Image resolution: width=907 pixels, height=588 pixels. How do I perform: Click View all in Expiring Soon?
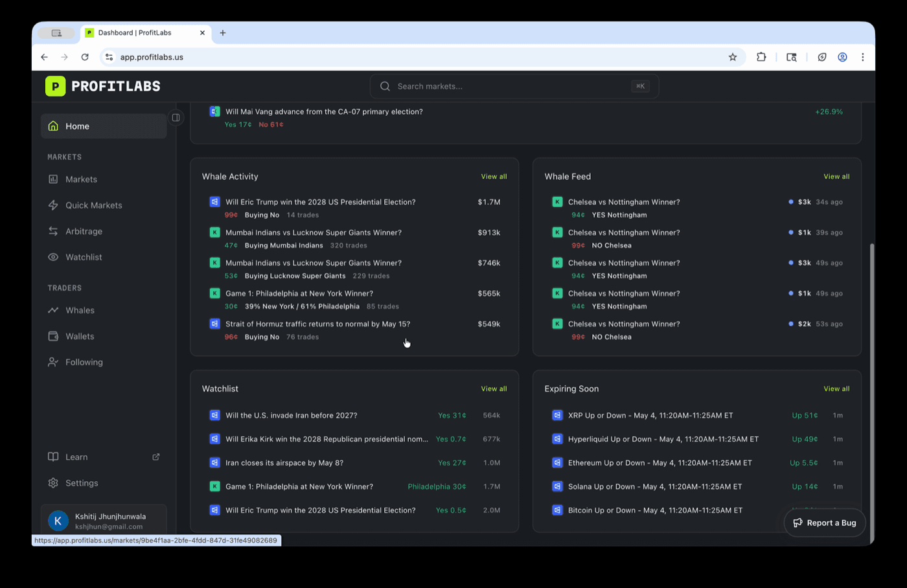[836, 389]
